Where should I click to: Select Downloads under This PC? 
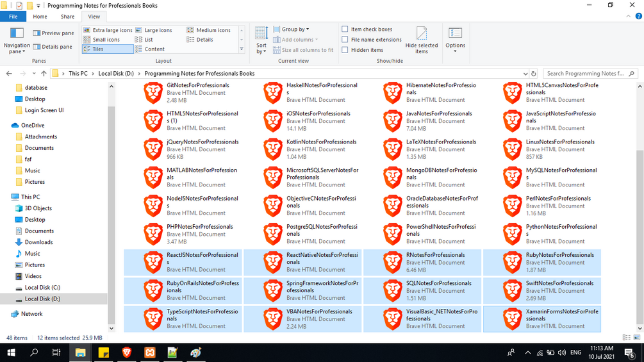38,242
